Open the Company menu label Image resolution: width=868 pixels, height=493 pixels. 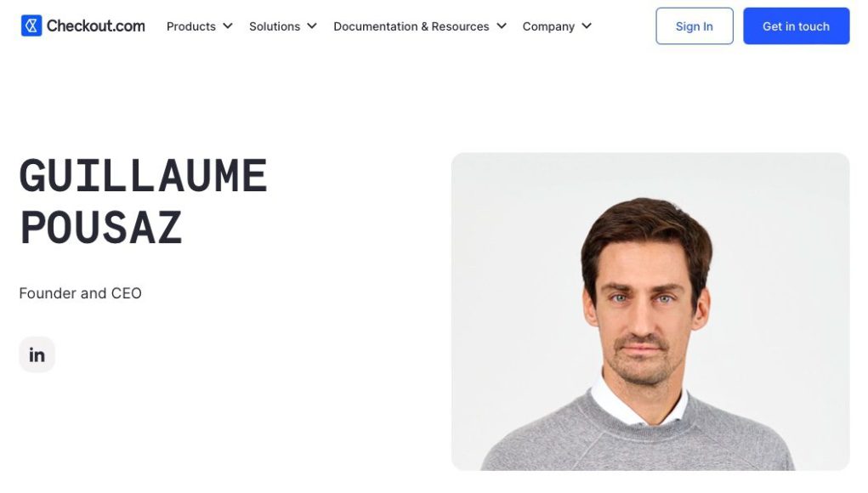click(x=548, y=26)
